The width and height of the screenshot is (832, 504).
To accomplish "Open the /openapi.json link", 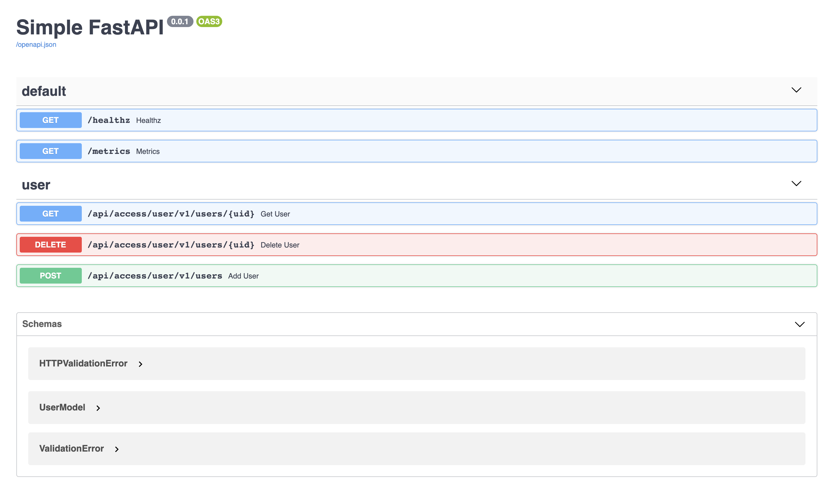I will (x=36, y=45).
